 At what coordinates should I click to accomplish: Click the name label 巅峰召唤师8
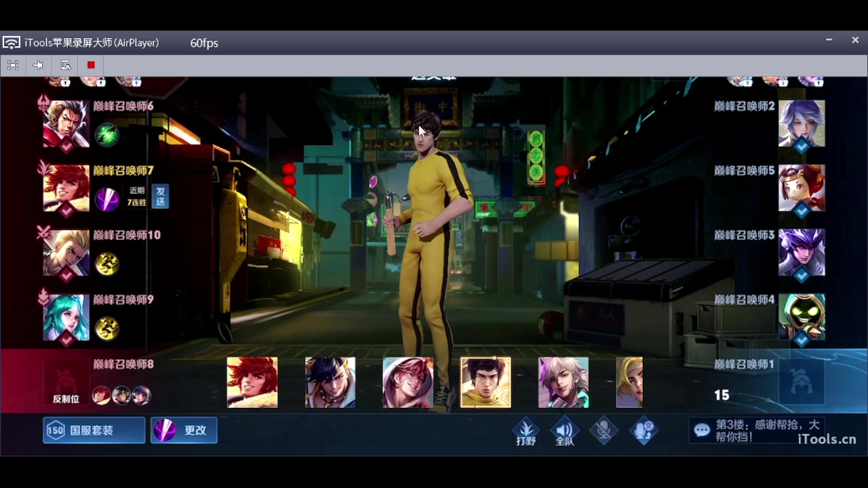(x=123, y=364)
